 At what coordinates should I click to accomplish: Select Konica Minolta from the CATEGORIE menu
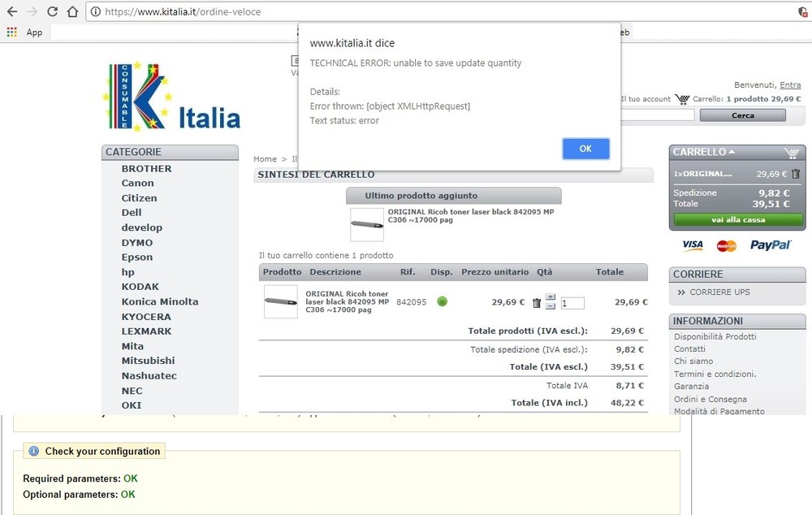(x=161, y=301)
